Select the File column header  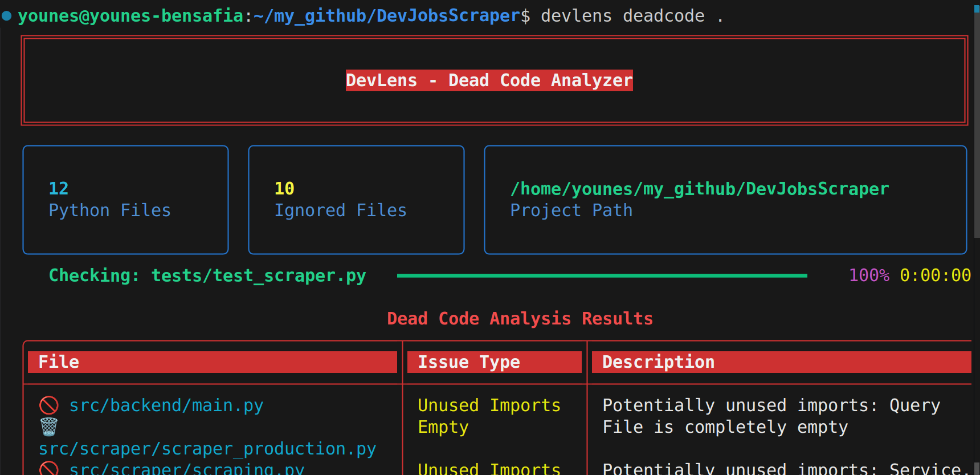59,362
